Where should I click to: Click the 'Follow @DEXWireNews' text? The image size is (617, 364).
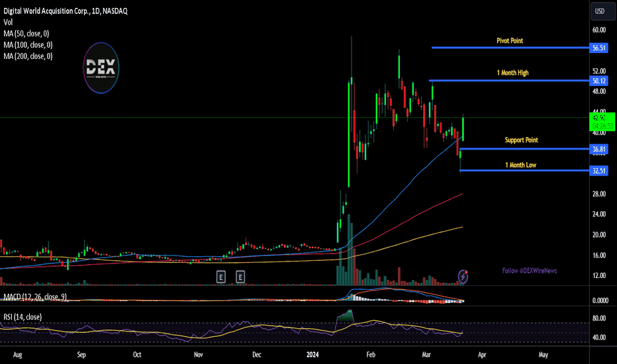pos(530,271)
